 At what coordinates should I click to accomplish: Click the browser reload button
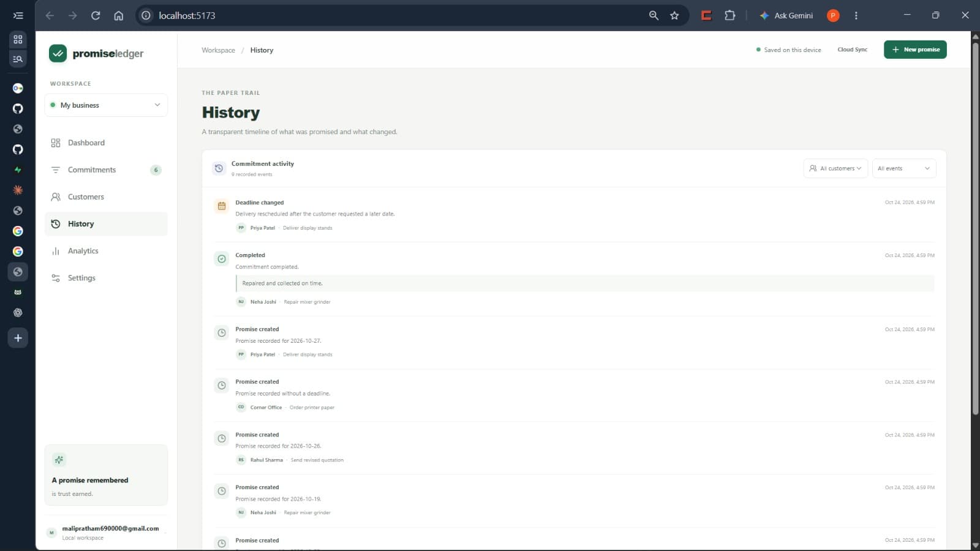tap(96, 15)
